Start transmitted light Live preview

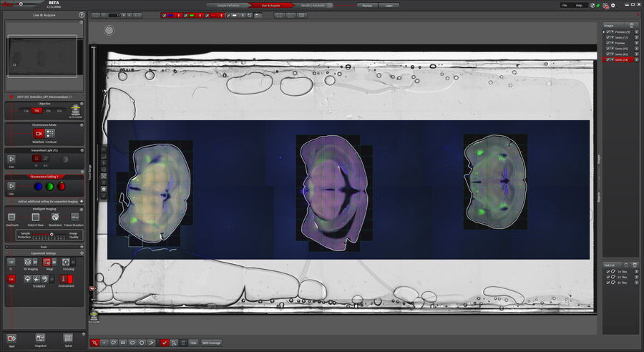tap(11, 159)
